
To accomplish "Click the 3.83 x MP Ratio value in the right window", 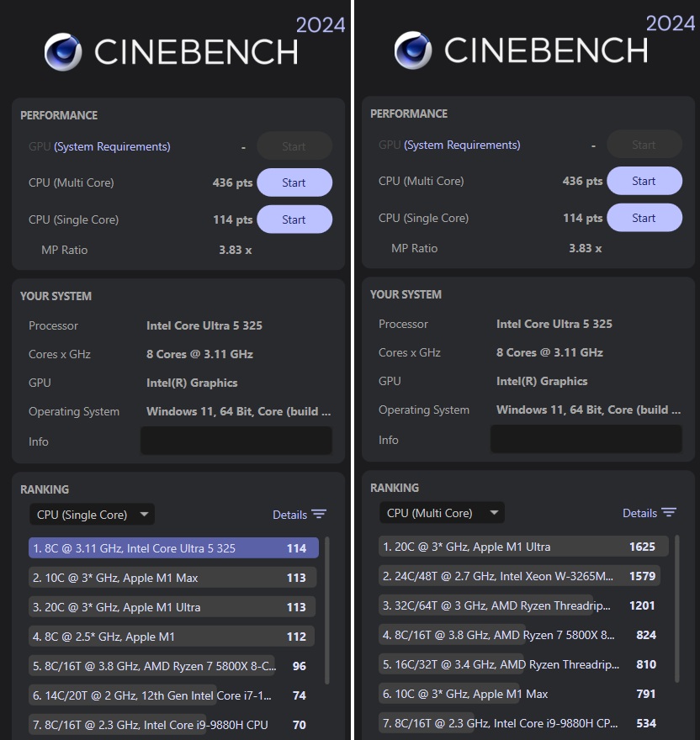I will (586, 248).
